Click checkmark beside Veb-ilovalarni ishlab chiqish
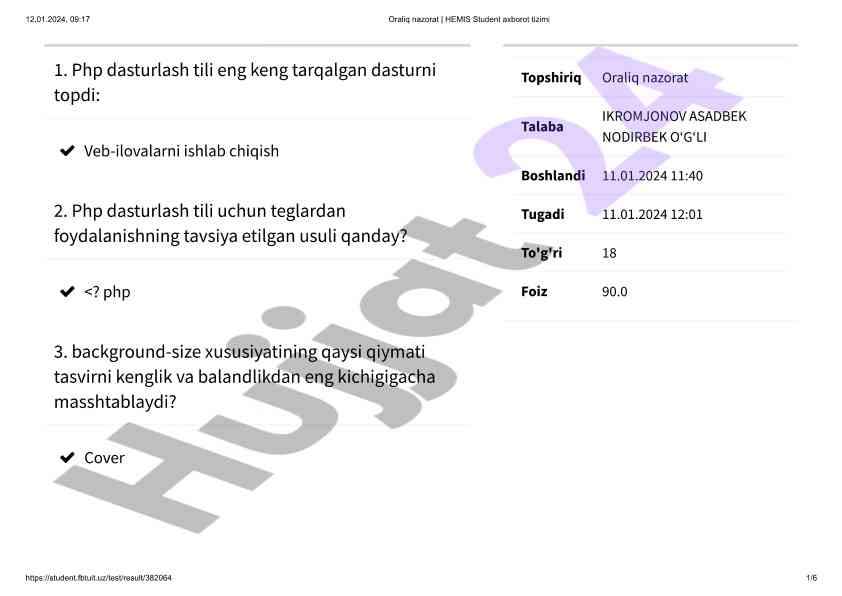This screenshot has height=596, width=842. (67, 151)
